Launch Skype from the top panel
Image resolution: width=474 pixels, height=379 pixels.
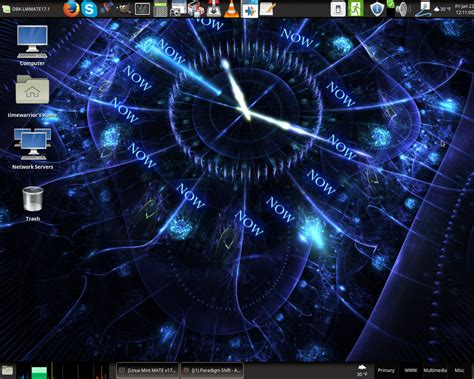point(89,9)
